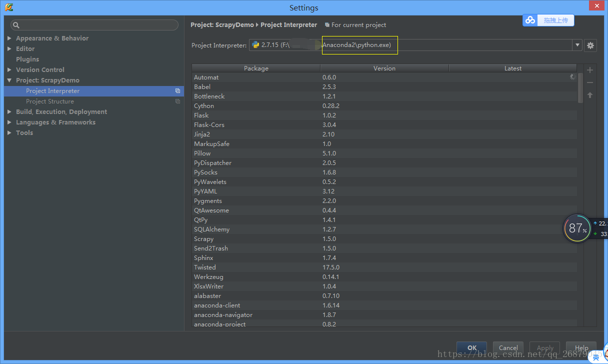Select the Cython package row
The image size is (608, 364).
[x=384, y=106]
